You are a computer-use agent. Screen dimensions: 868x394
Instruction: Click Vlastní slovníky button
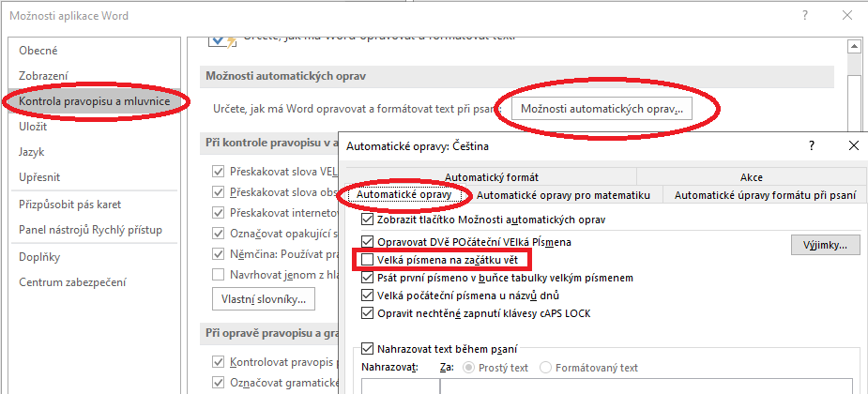click(264, 299)
